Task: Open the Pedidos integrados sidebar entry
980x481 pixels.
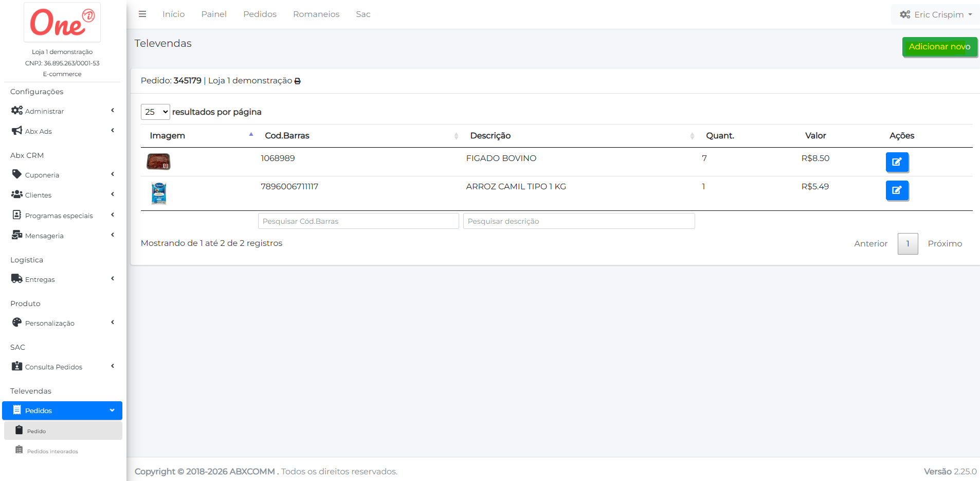Action: click(x=52, y=451)
